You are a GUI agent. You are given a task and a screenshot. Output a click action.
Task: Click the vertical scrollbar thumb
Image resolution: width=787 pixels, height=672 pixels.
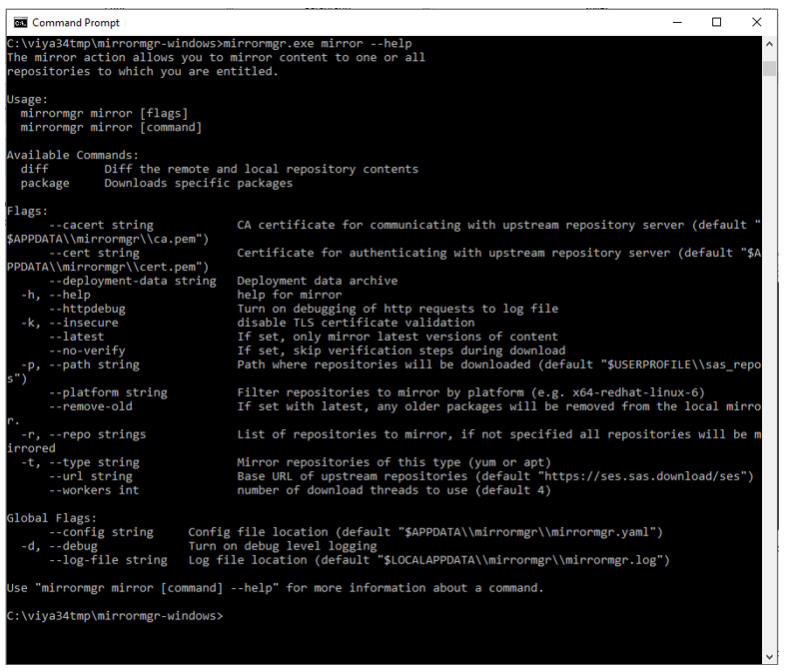point(769,68)
